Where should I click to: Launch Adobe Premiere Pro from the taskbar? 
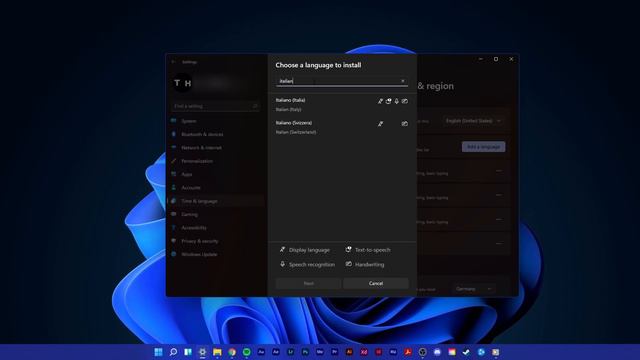click(335, 352)
